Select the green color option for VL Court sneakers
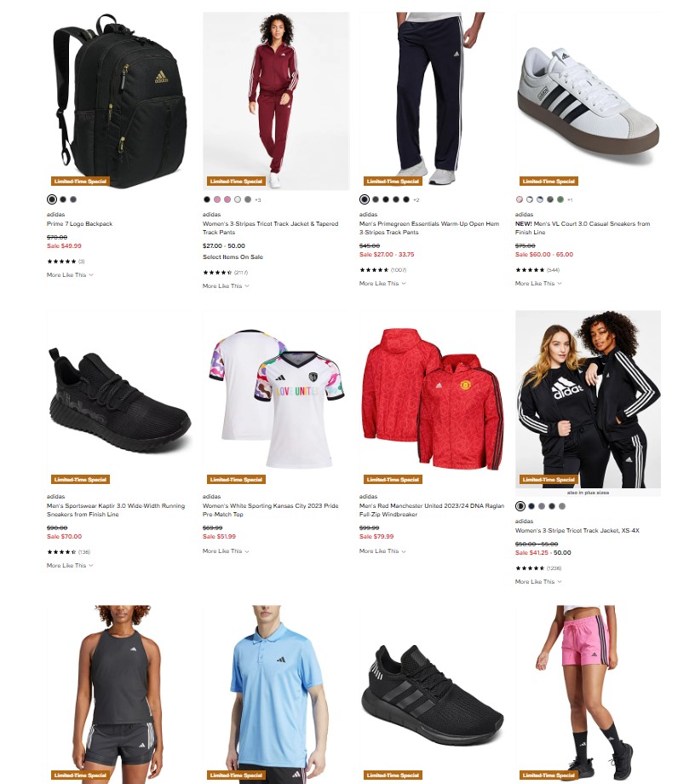 click(x=560, y=199)
